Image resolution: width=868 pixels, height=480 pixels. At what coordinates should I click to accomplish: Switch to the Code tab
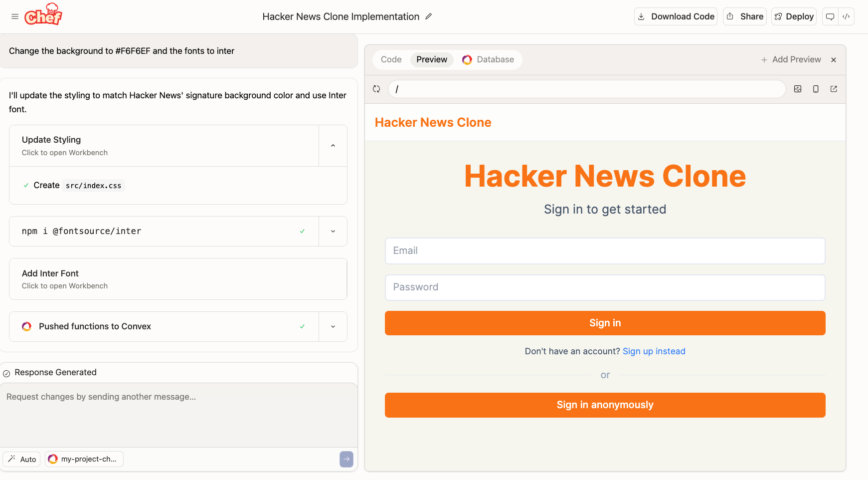pyautogui.click(x=391, y=59)
